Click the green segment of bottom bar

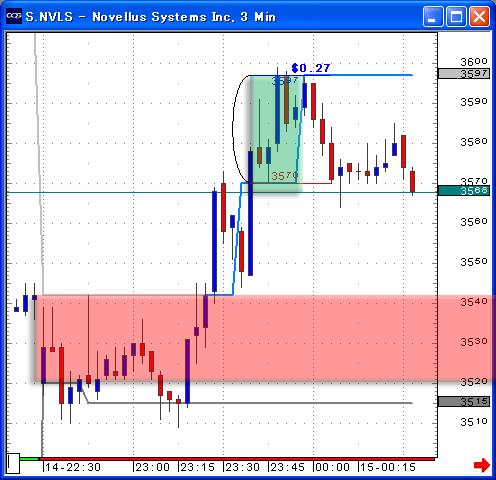tap(29, 459)
